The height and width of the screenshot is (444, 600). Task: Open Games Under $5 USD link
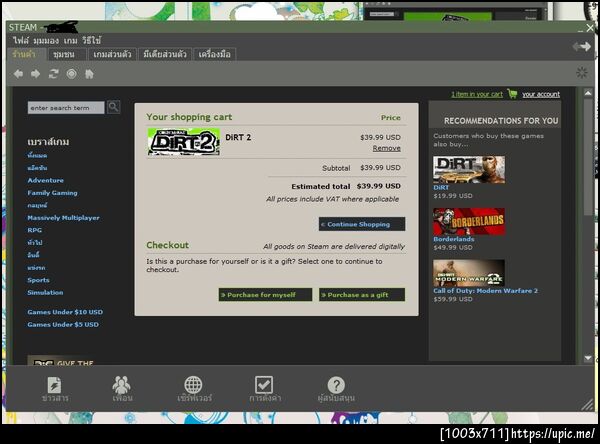click(x=63, y=325)
